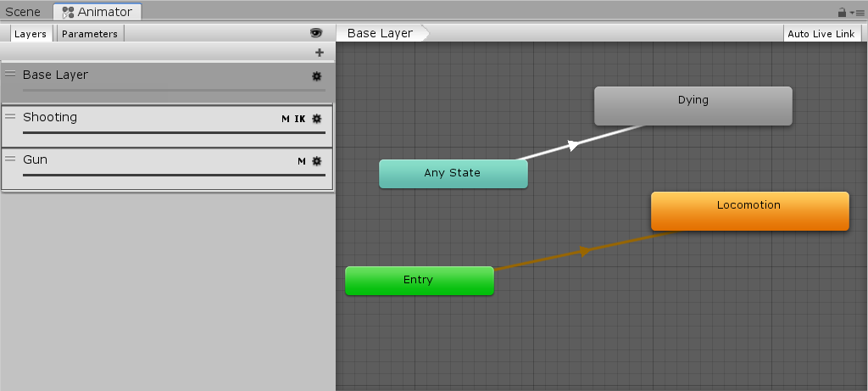This screenshot has width=868, height=391.
Task: Select the Dying state node
Action: pos(693,106)
